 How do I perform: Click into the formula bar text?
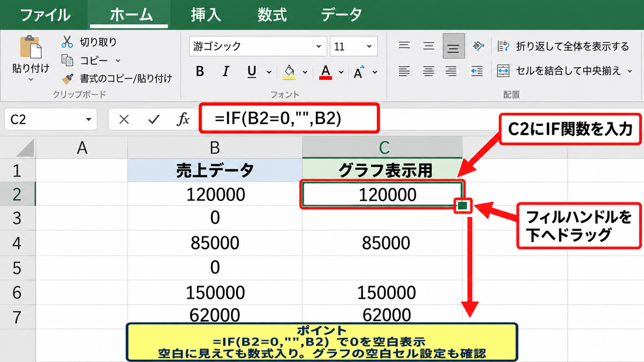point(278,118)
